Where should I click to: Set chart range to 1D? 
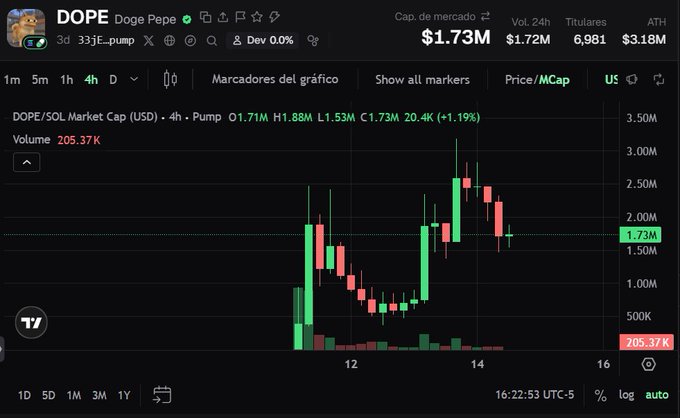tap(24, 395)
